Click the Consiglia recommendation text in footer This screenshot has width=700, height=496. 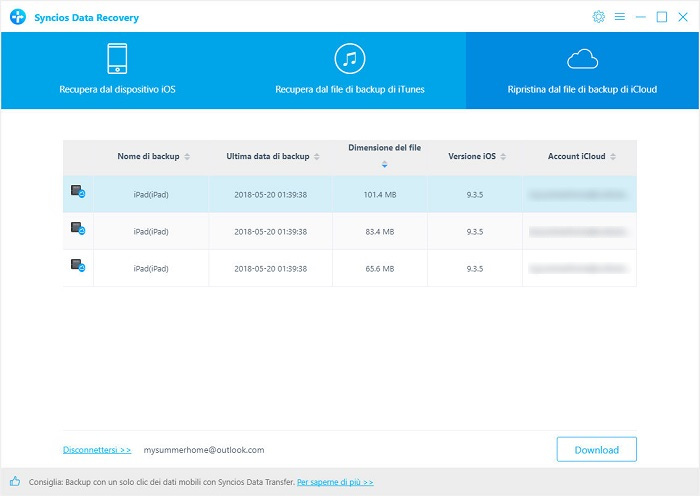click(162, 482)
